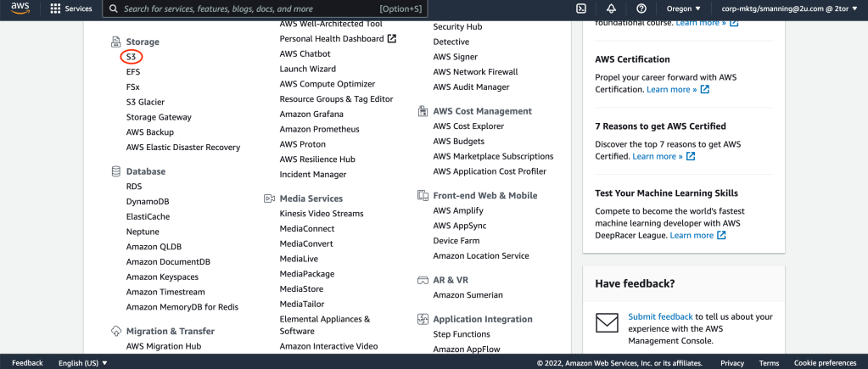Image resolution: width=868 pixels, height=369 pixels.
Task: Click the Storage category icon
Action: 116,42
